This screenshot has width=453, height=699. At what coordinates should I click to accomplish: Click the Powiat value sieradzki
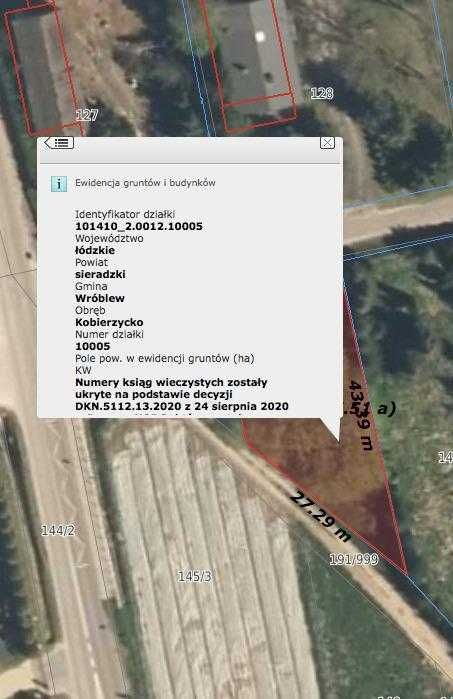click(100, 274)
